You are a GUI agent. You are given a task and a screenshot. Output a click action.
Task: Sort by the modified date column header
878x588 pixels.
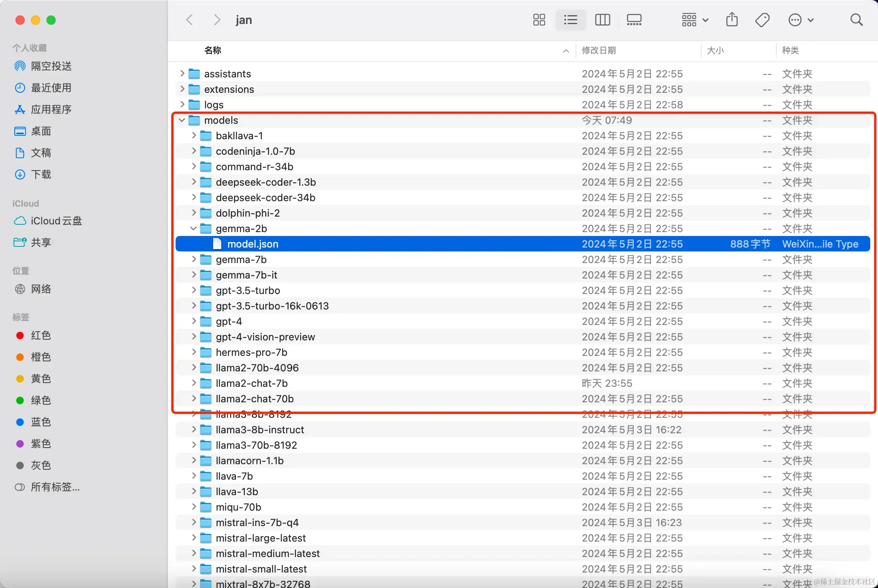point(599,51)
